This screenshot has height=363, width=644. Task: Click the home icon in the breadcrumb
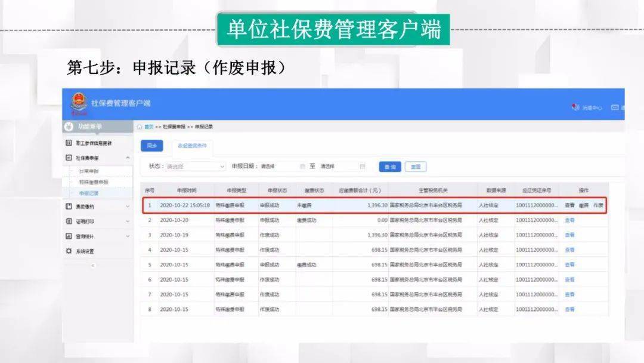coord(139,127)
